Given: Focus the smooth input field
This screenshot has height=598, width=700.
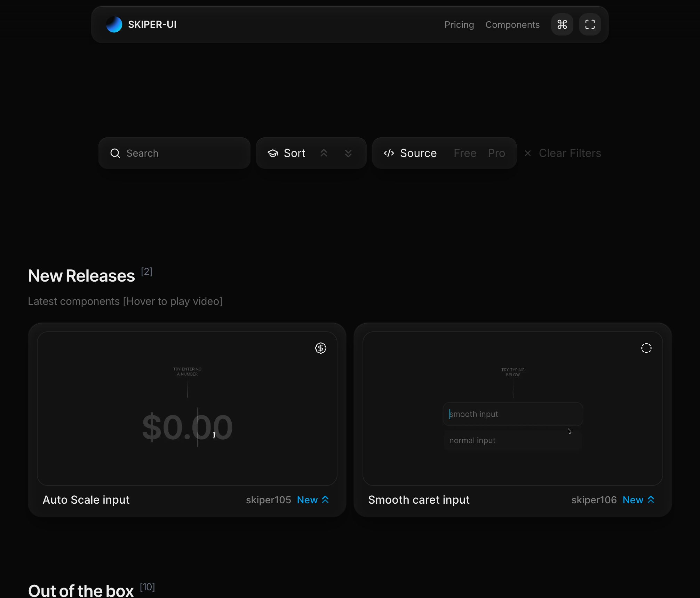Looking at the screenshot, I should pos(513,414).
